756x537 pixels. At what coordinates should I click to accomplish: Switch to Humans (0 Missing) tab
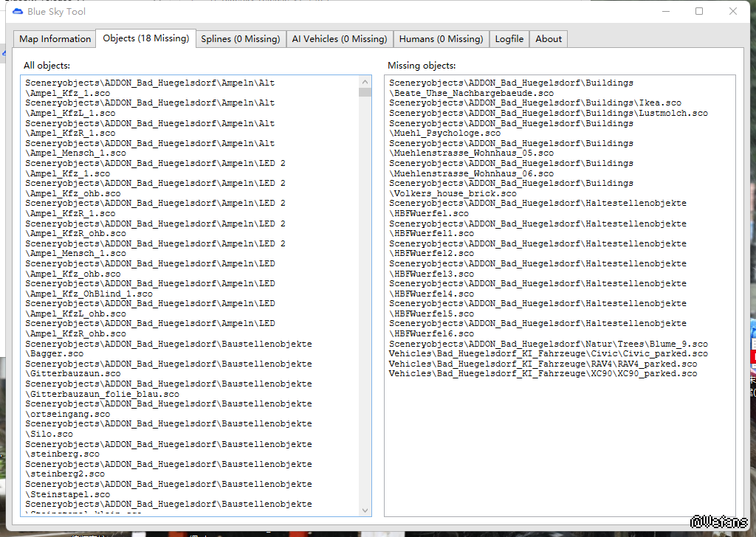click(x=441, y=39)
